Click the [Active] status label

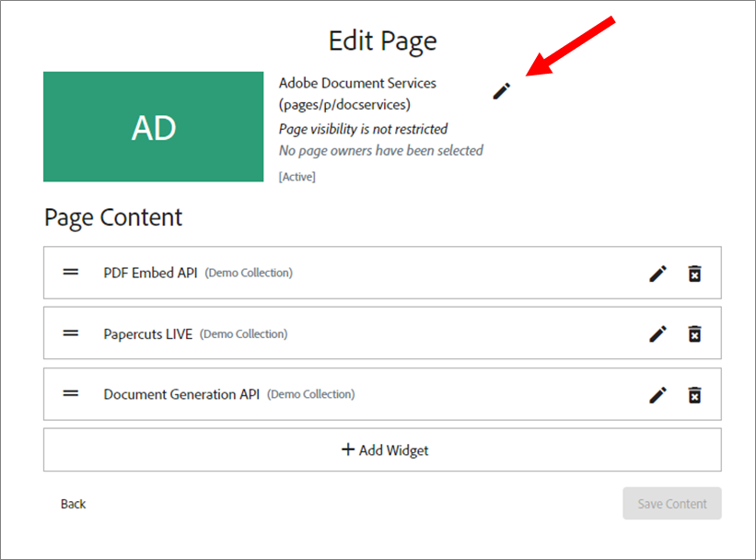(x=297, y=177)
